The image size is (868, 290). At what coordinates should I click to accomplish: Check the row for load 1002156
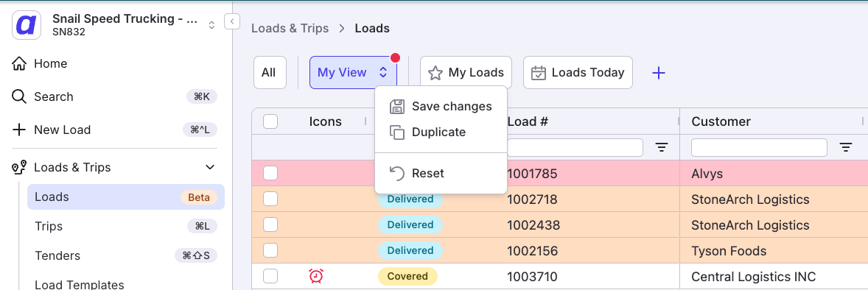270,250
